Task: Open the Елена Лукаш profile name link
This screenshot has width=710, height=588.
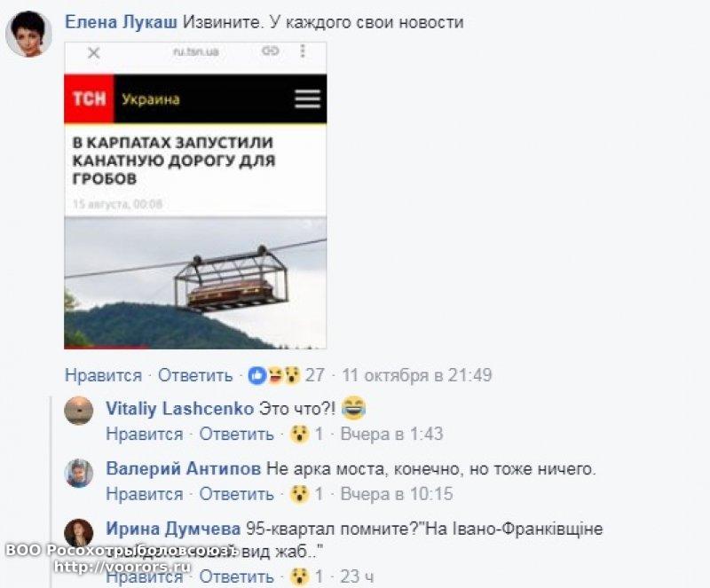Action: pyautogui.click(x=122, y=21)
